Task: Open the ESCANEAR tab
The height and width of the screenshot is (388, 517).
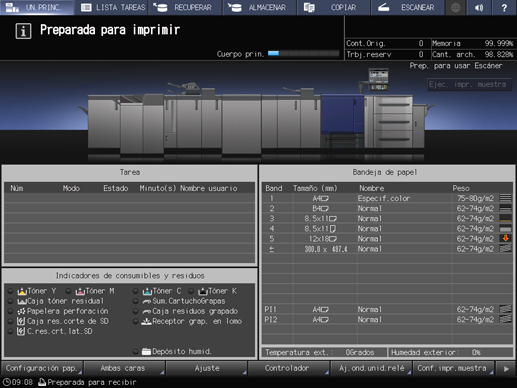Action: click(407, 7)
